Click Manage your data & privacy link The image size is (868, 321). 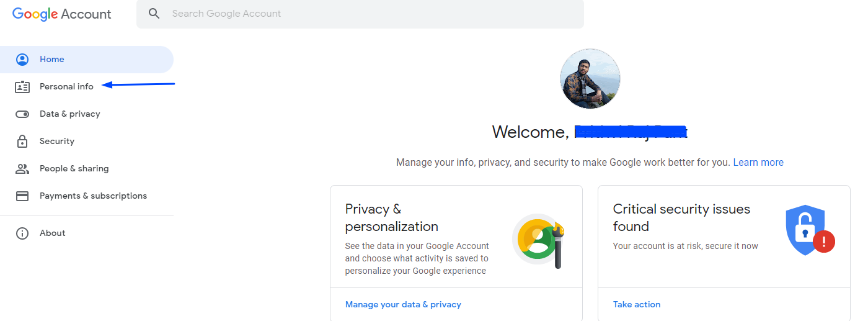pos(403,305)
